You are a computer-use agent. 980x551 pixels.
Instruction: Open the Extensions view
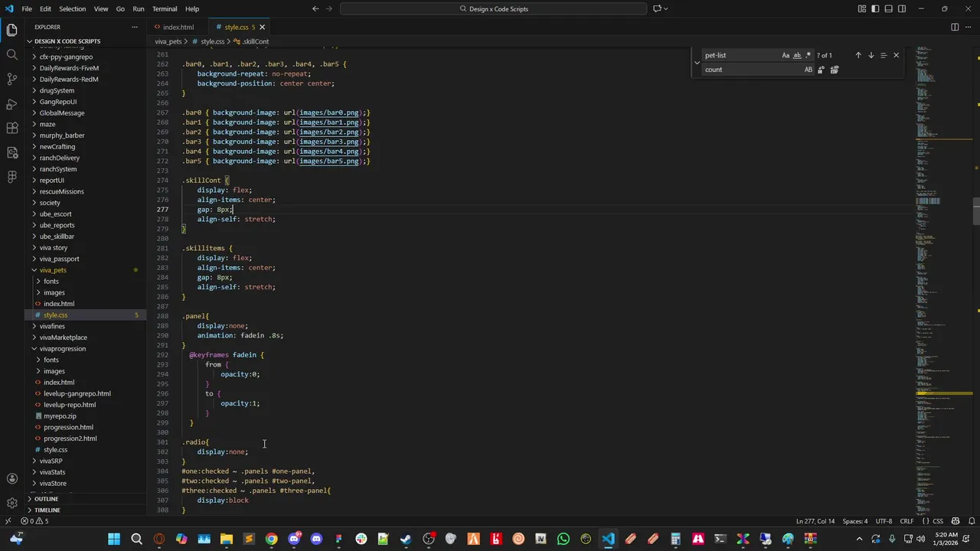click(x=11, y=128)
